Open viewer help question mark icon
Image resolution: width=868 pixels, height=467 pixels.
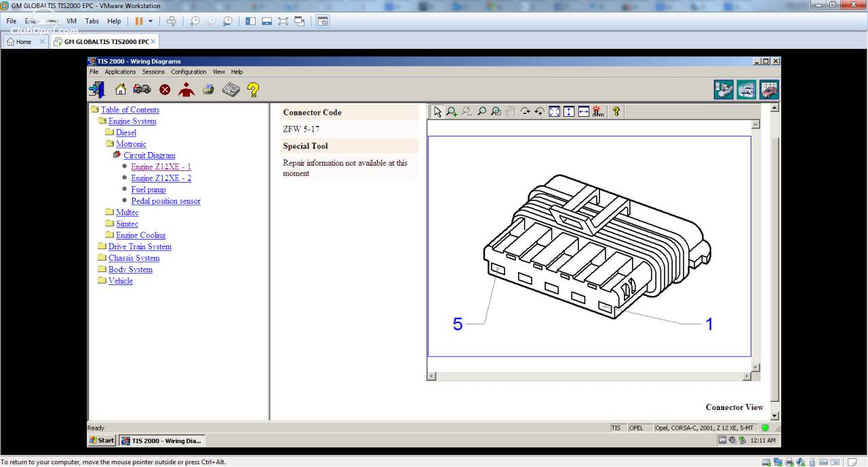click(616, 111)
